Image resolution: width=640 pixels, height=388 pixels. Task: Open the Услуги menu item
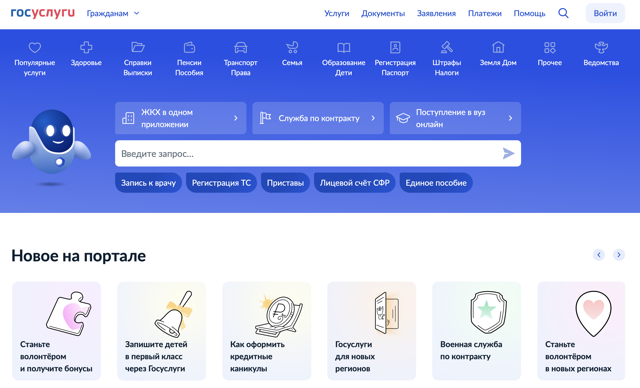click(337, 13)
